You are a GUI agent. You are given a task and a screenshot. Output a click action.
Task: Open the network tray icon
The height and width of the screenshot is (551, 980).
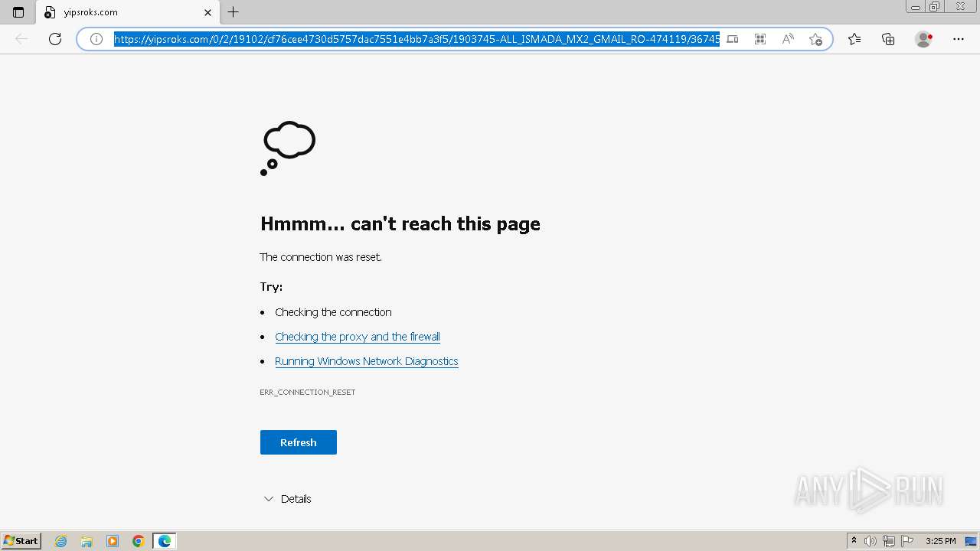pos(889,541)
